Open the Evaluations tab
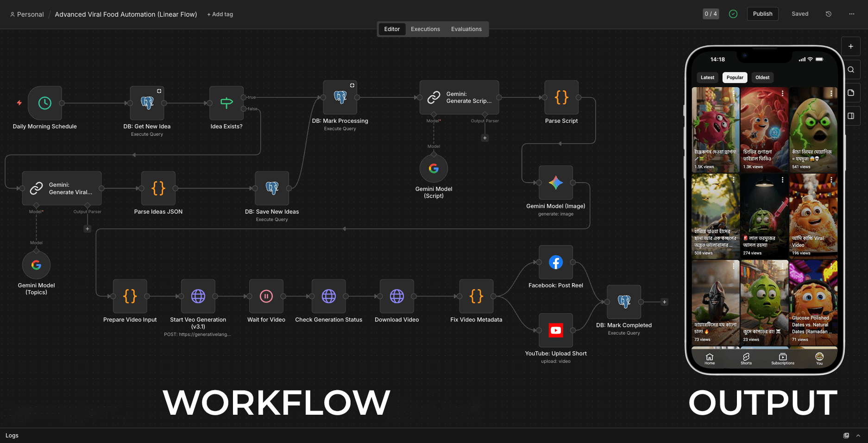Viewport: 868px width, 443px height. pyautogui.click(x=466, y=29)
